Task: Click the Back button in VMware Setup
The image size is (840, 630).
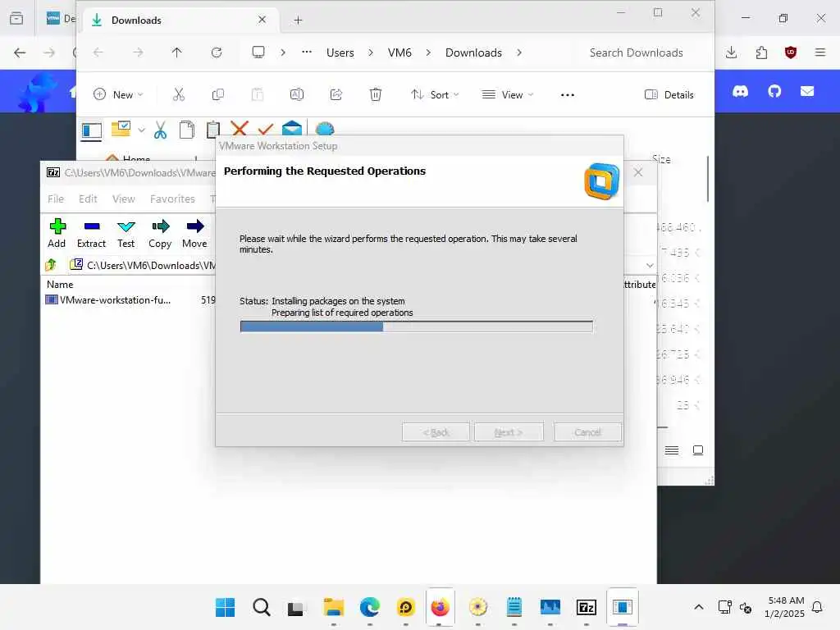Action: click(x=436, y=431)
